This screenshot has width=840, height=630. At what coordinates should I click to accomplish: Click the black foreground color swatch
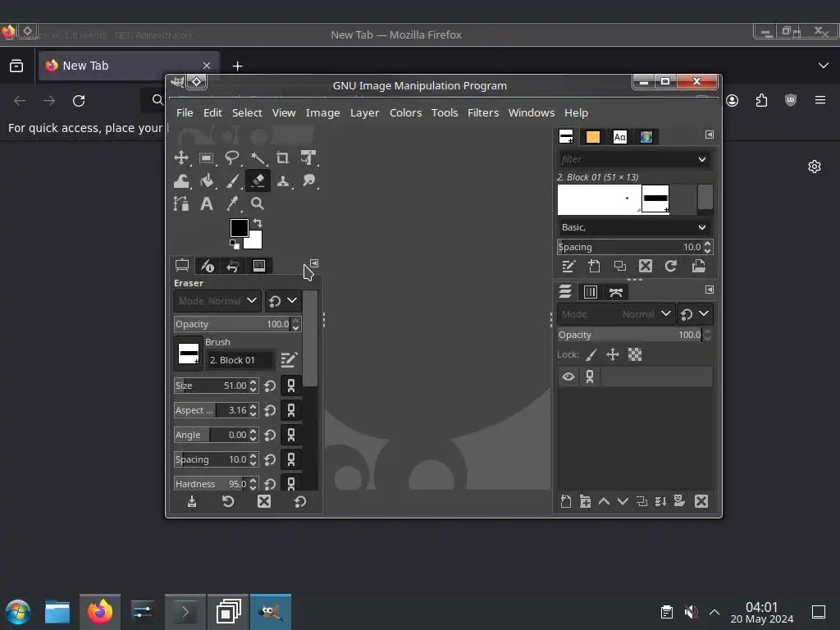point(239,228)
